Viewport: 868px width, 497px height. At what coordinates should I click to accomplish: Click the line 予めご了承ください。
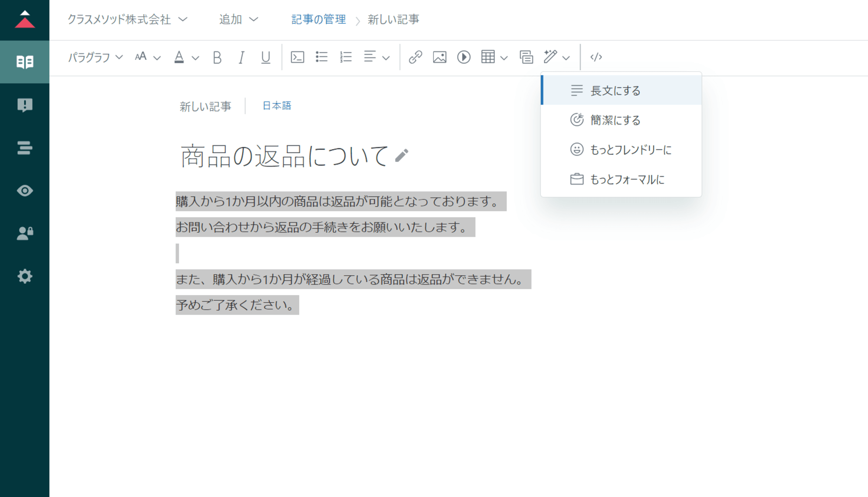(x=237, y=305)
